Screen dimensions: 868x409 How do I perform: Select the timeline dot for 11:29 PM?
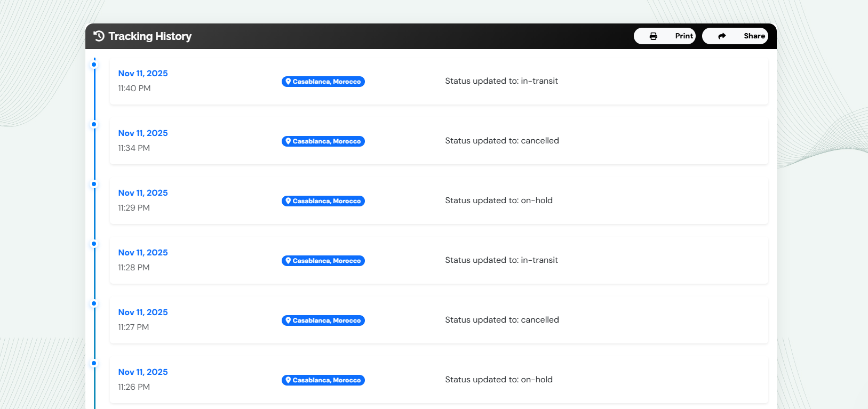coord(94,184)
